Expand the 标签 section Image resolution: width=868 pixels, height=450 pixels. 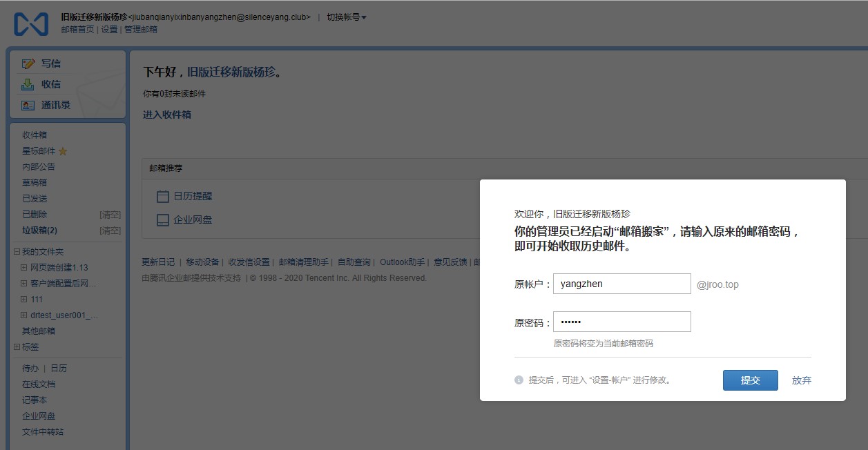[17, 347]
